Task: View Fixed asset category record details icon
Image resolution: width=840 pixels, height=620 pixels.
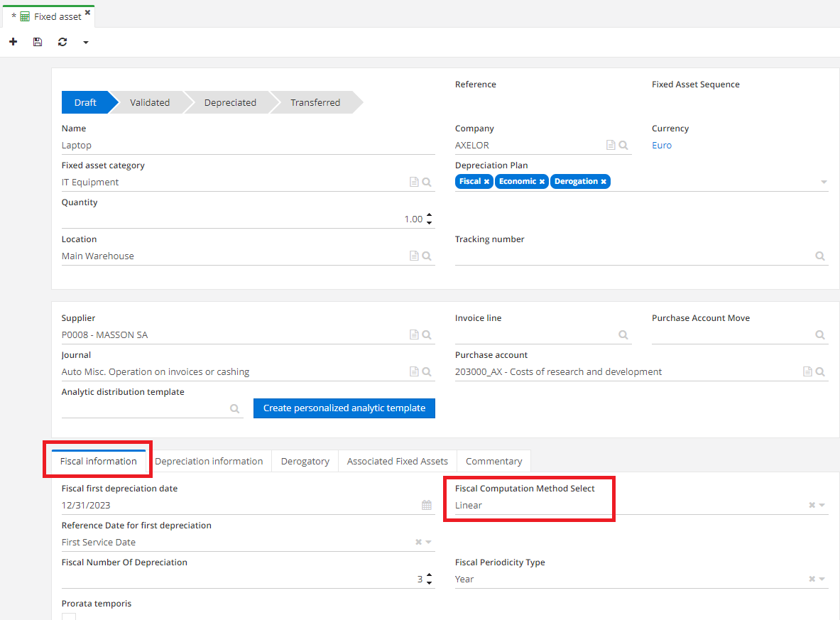Action: (x=414, y=183)
